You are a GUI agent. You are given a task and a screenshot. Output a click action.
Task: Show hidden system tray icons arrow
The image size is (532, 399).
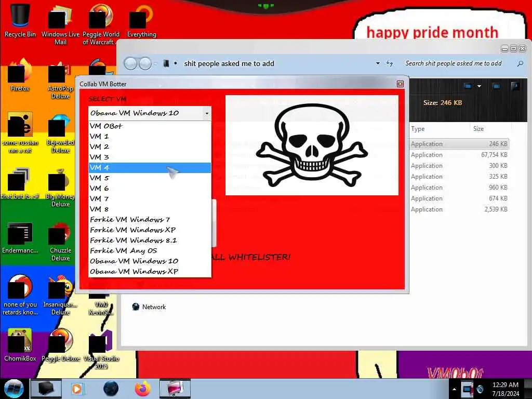[454, 389]
